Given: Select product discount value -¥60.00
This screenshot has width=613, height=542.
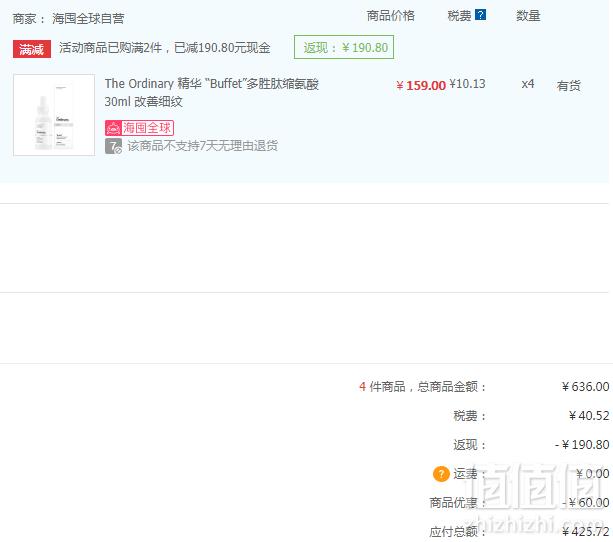Looking at the screenshot, I should tap(585, 503).
